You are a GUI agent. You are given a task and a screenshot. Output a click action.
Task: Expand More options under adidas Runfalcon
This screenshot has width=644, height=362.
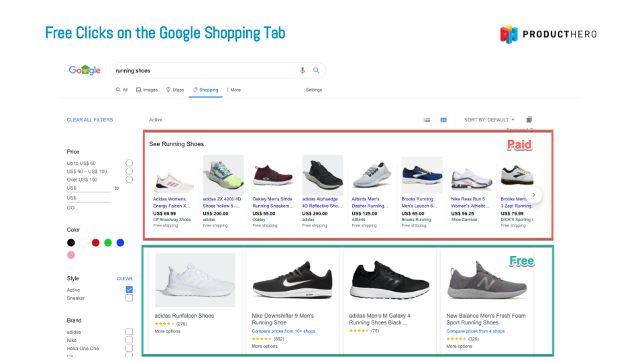[167, 331]
